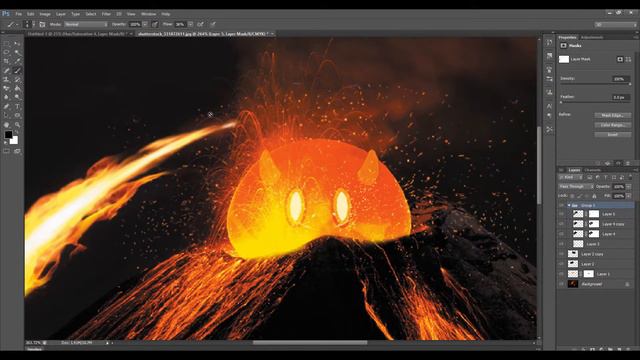640x360 pixels.
Task: Switch to the Adjustments tab
Action: (x=592, y=37)
